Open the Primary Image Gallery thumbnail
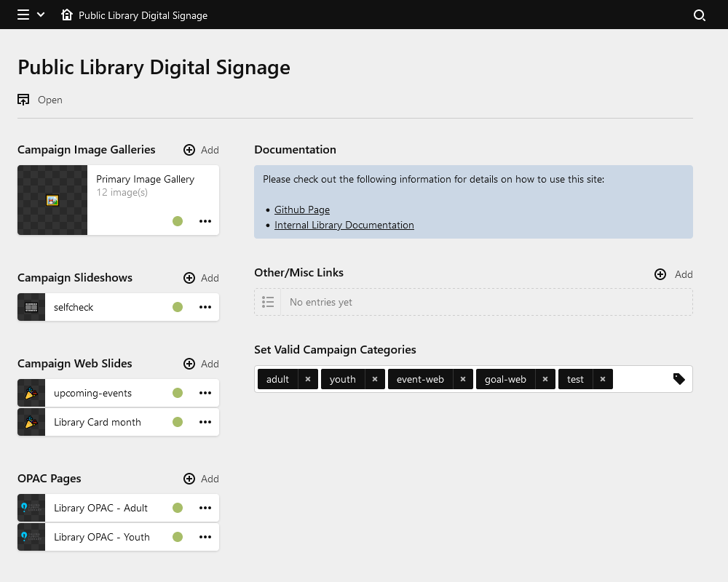This screenshot has width=728, height=582. 52,200
